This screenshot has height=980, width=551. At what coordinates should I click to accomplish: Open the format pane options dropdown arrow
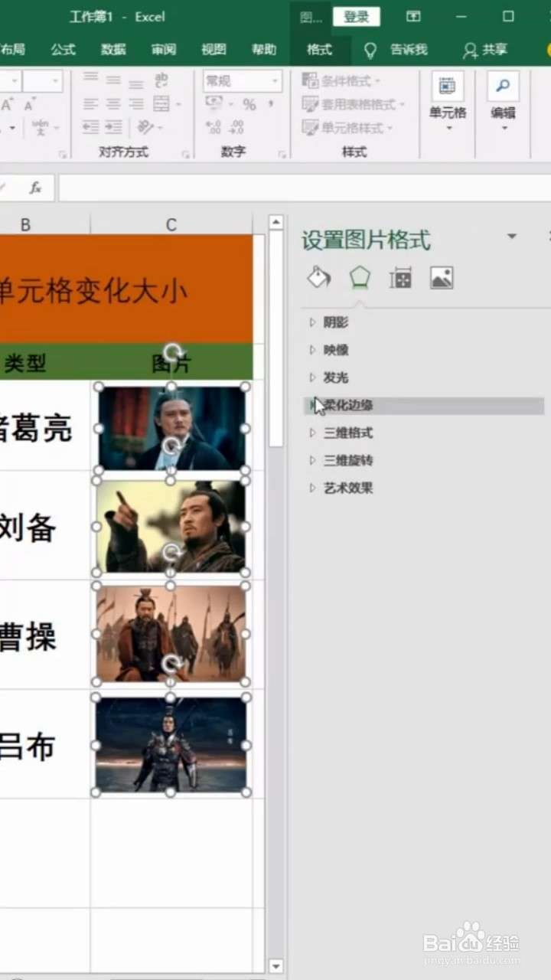(x=512, y=237)
